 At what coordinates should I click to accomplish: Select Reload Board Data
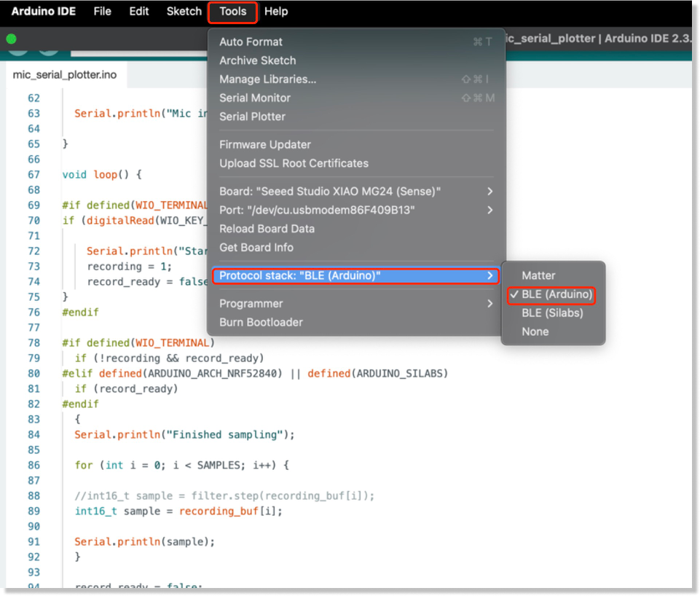(355, 230)
